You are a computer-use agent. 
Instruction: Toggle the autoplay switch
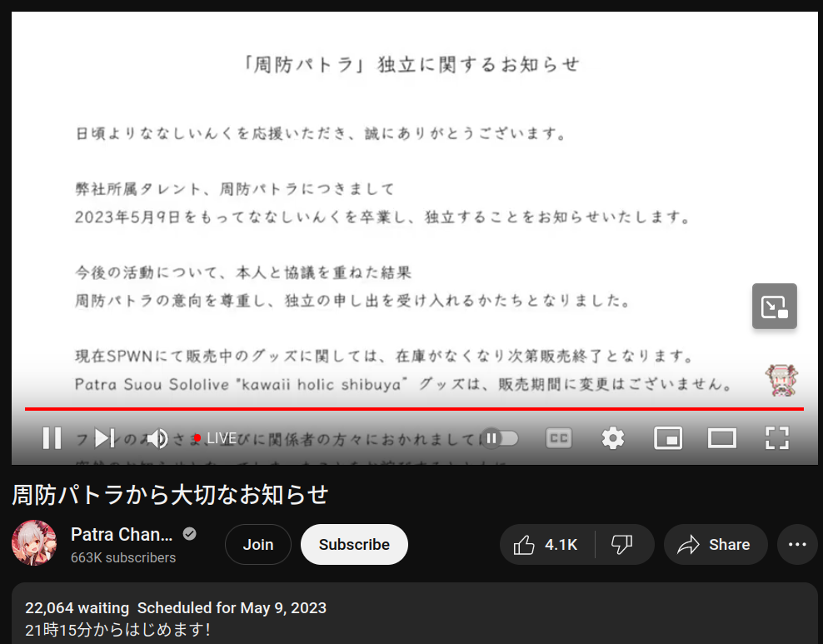click(x=500, y=437)
